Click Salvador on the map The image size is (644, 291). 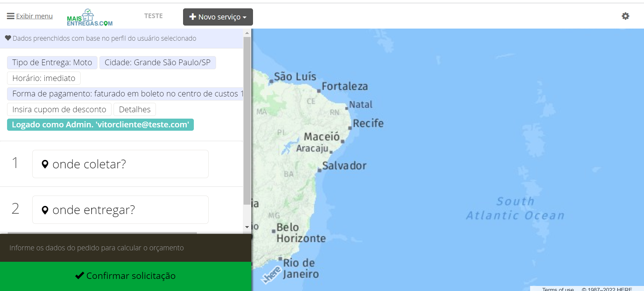click(344, 166)
